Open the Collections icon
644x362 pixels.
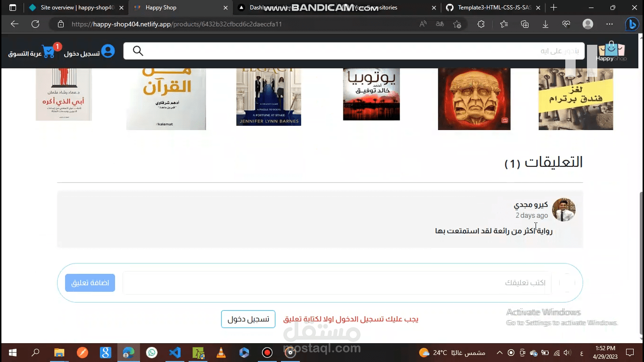click(x=525, y=24)
